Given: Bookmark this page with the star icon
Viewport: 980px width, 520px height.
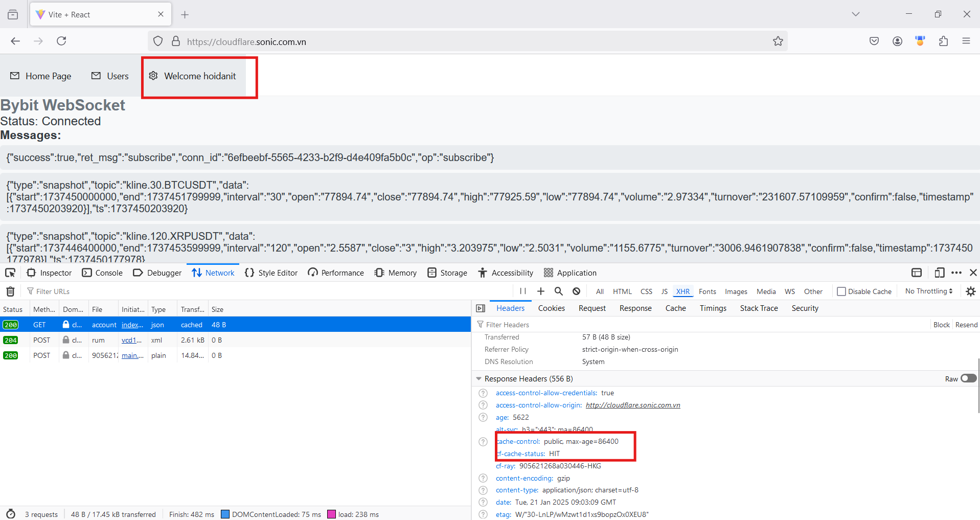Looking at the screenshot, I should [778, 41].
